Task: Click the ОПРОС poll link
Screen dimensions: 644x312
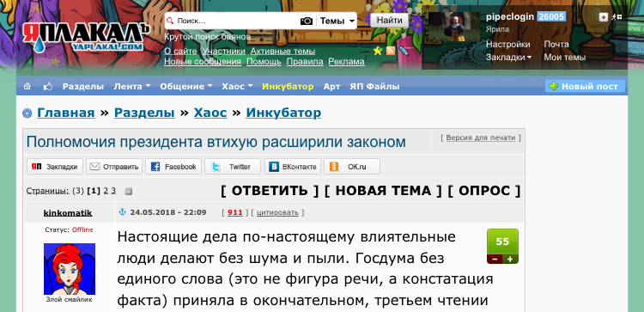Action: (484, 190)
